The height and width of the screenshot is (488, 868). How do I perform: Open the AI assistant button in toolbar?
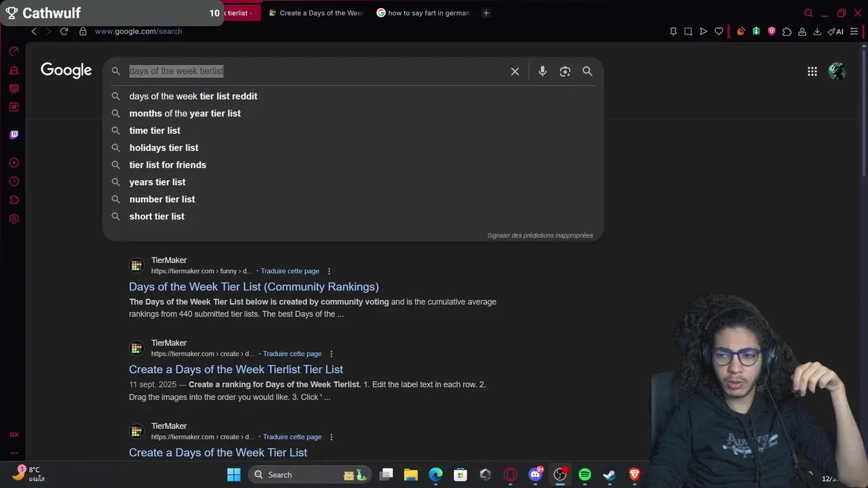[x=835, y=31]
